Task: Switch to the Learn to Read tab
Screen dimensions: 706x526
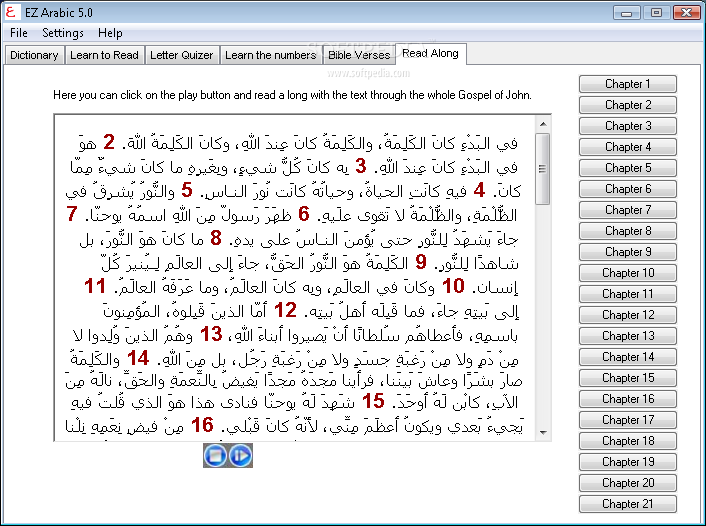Action: point(104,55)
